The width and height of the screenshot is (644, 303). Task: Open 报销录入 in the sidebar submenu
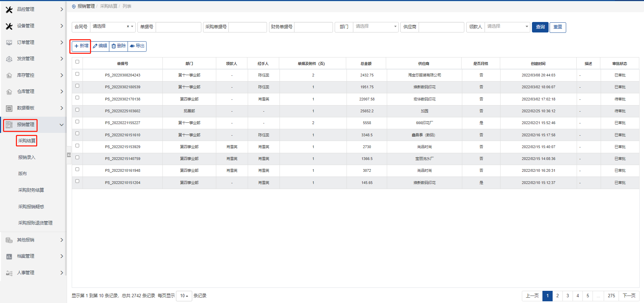click(27, 157)
